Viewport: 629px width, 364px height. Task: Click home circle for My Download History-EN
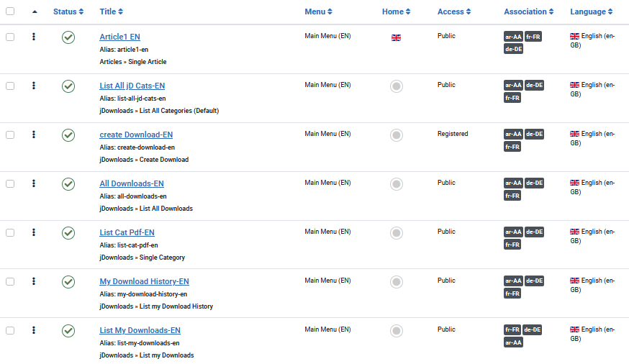pyautogui.click(x=397, y=282)
